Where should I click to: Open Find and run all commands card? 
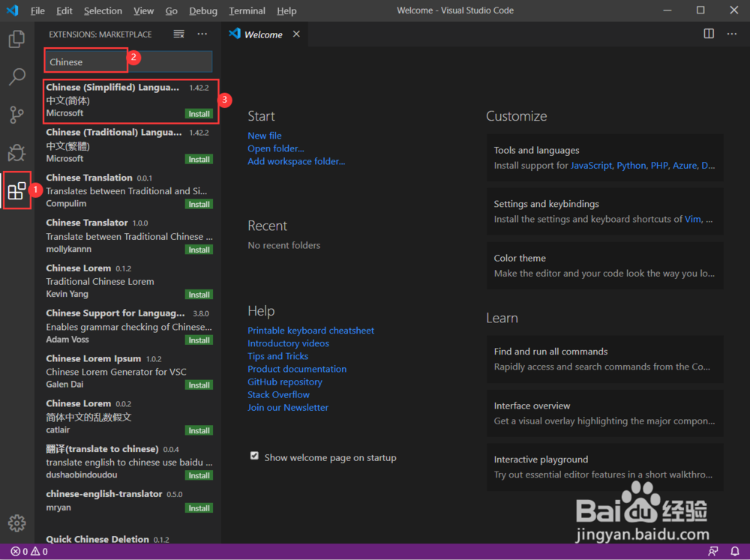pos(604,358)
